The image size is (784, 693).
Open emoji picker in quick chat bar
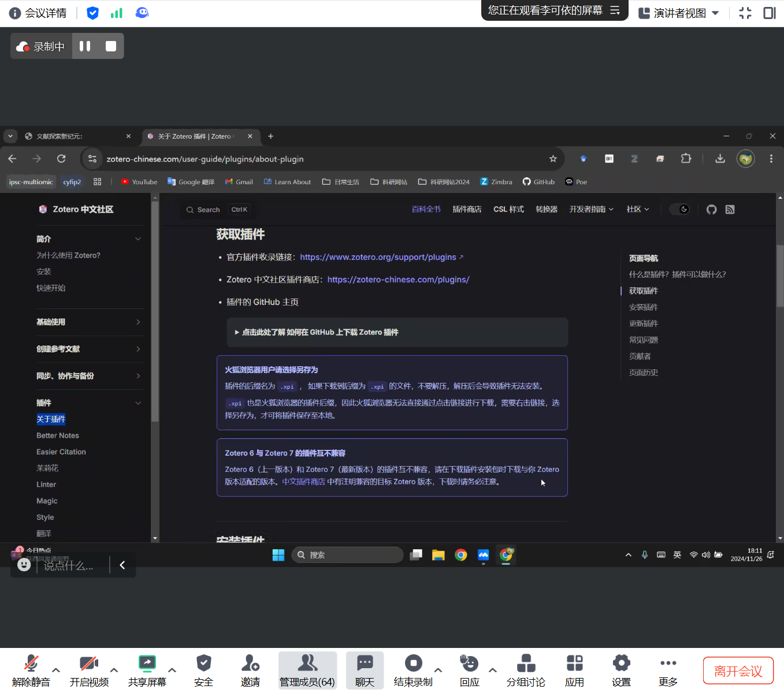(24, 565)
